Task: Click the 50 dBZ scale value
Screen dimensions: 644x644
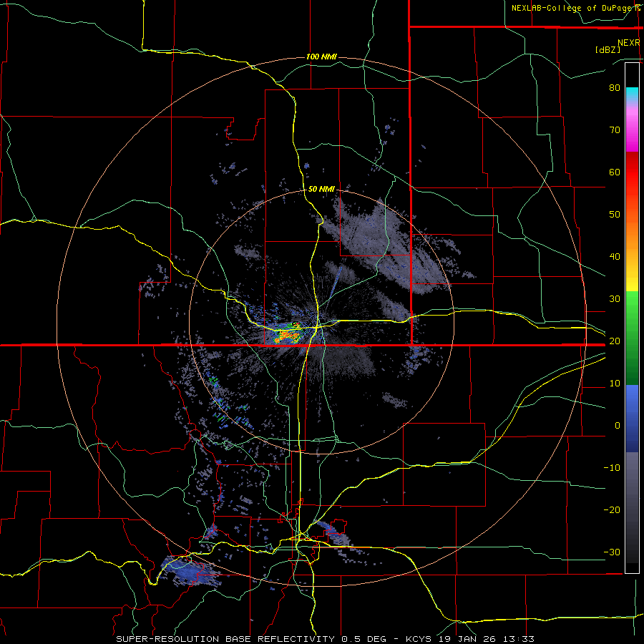Action: [x=615, y=215]
